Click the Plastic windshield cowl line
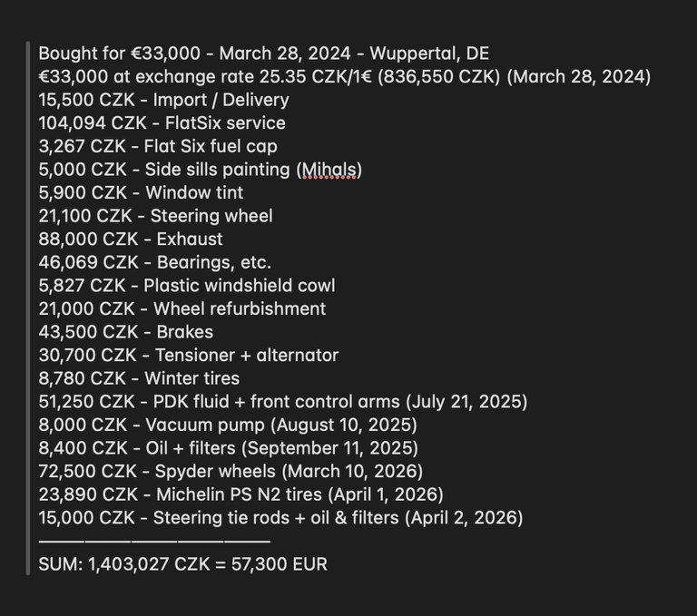This screenshot has width=697, height=616. (x=186, y=285)
